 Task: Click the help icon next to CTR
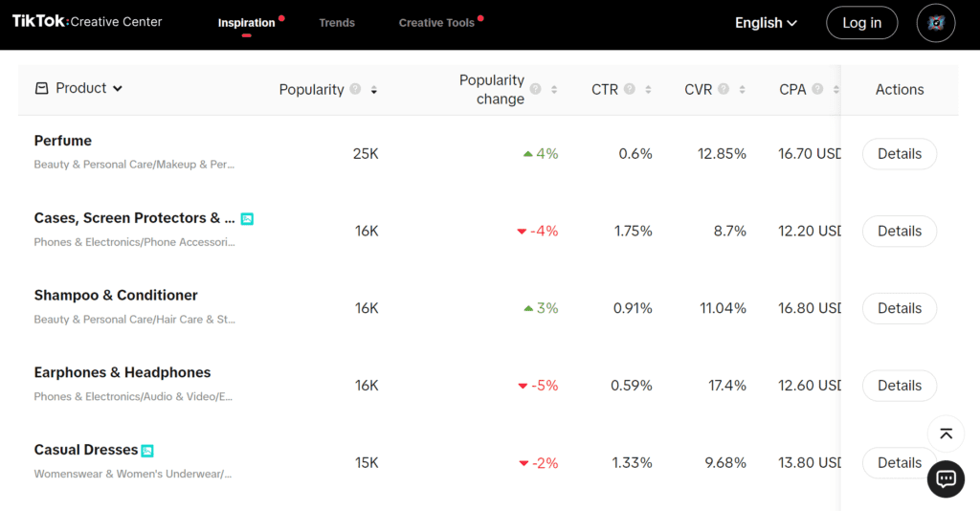click(630, 89)
